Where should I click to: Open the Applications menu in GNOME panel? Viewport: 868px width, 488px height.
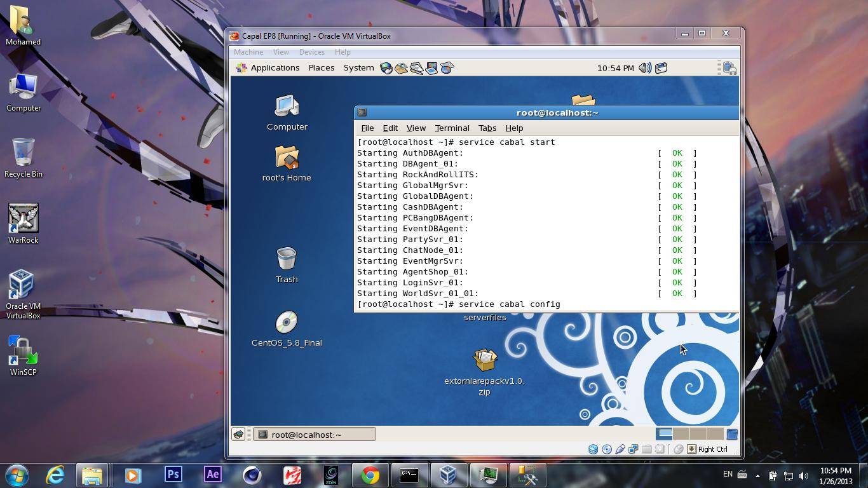[x=268, y=68]
